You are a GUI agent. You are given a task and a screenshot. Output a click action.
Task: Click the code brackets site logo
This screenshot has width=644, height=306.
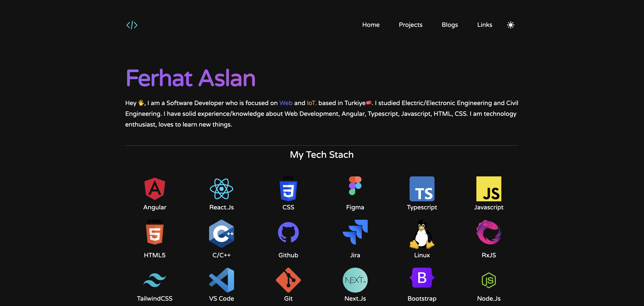132,25
